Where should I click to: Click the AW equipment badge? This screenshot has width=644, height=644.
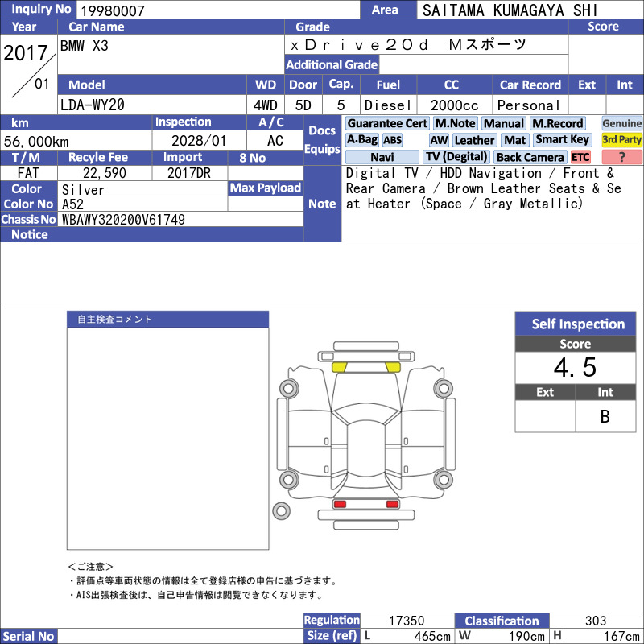(x=439, y=140)
